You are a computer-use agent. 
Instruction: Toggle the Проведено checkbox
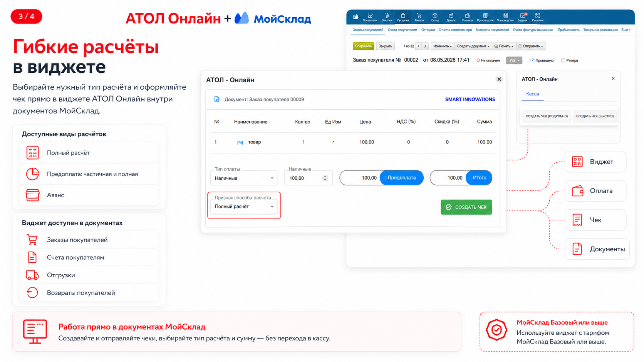[532, 60]
